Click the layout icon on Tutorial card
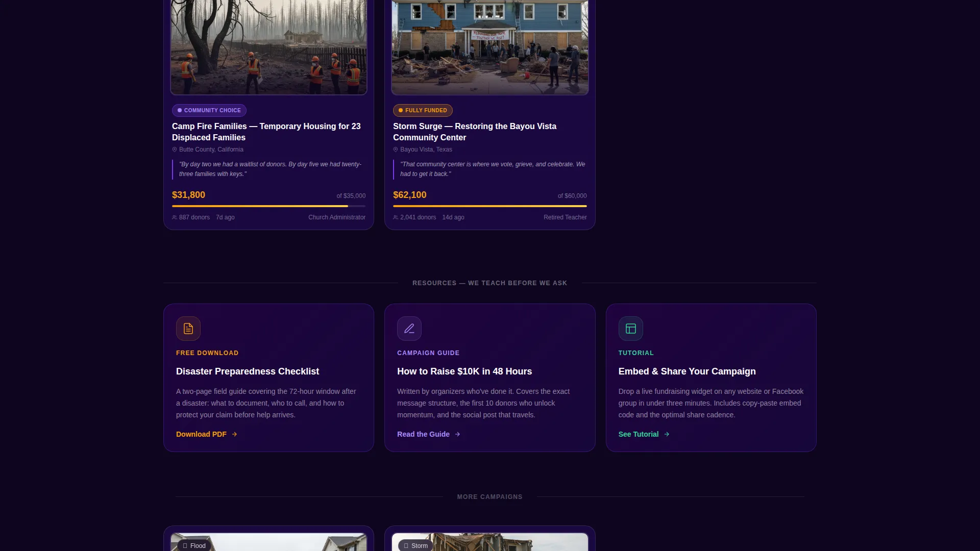 pyautogui.click(x=631, y=329)
